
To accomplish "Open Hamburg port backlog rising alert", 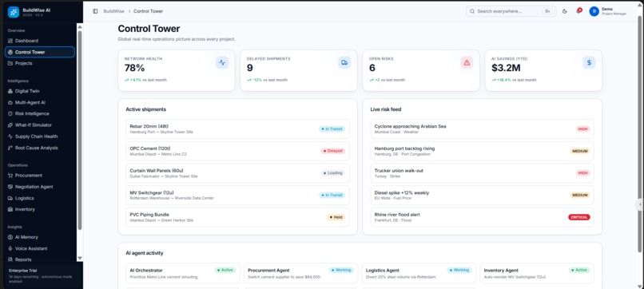I will click(x=482, y=151).
